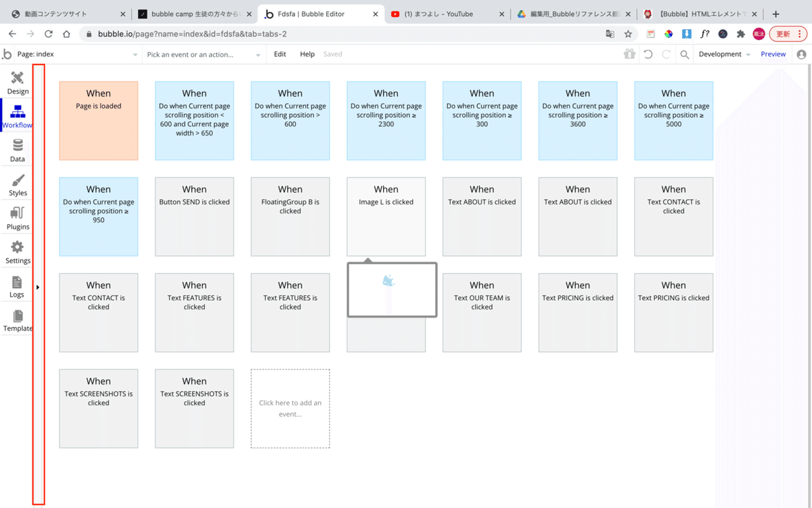Select the Workflow tab in sidebar
Image resolution: width=812 pixels, height=508 pixels.
(x=18, y=117)
